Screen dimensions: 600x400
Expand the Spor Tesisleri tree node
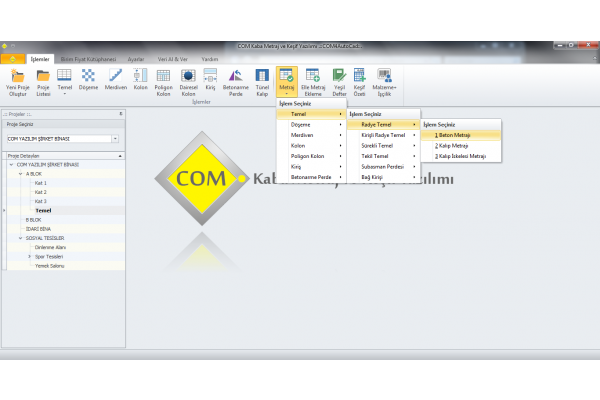tap(29, 256)
